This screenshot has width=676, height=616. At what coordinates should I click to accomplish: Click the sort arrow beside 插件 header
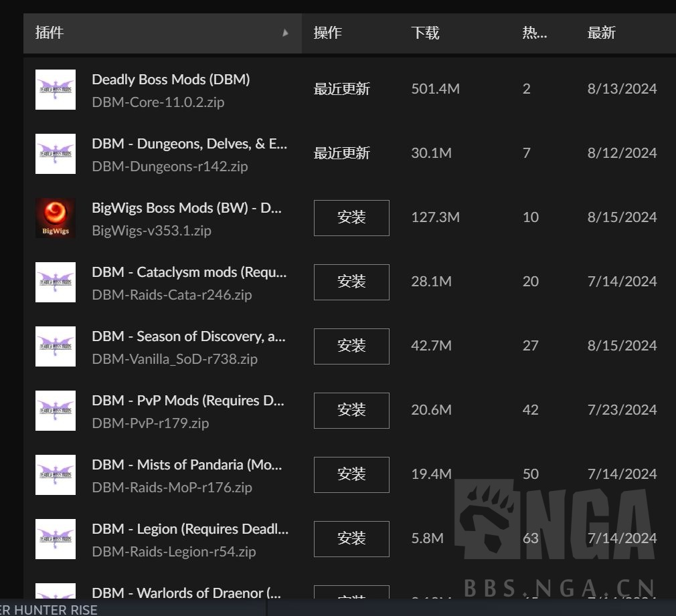click(284, 33)
